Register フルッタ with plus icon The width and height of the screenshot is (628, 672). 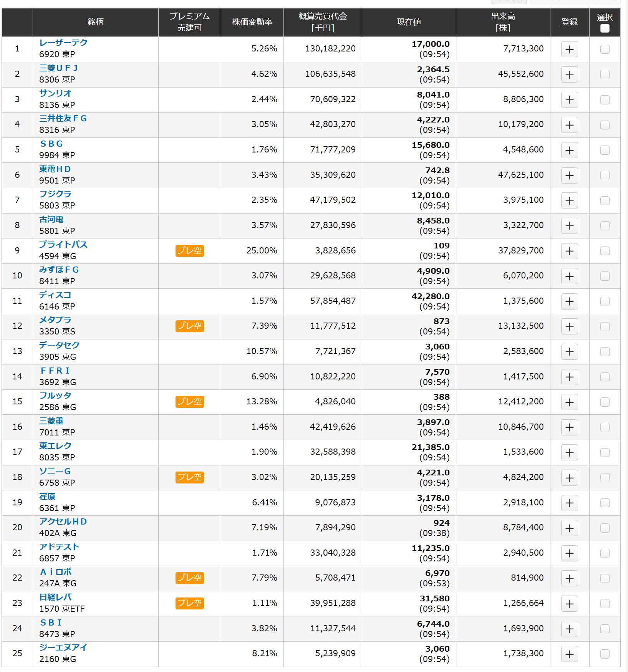coord(569,402)
